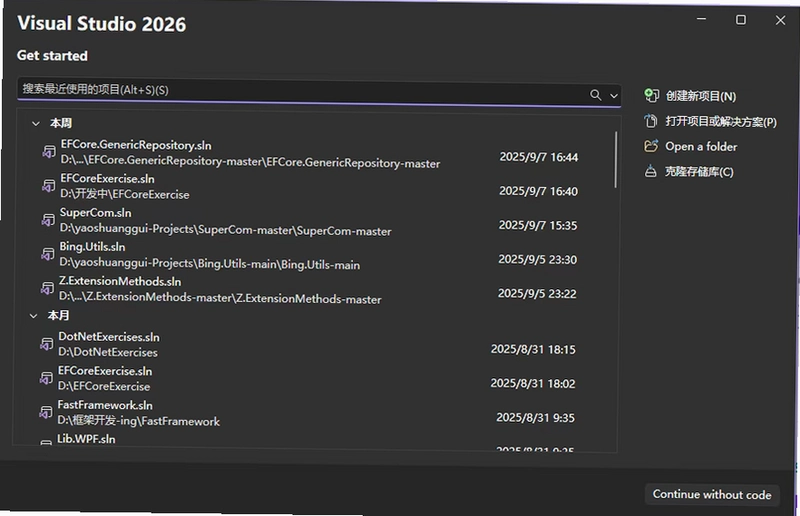Screen dimensions: 800x516
Task: Collapse the 本月 group
Action: point(34,316)
